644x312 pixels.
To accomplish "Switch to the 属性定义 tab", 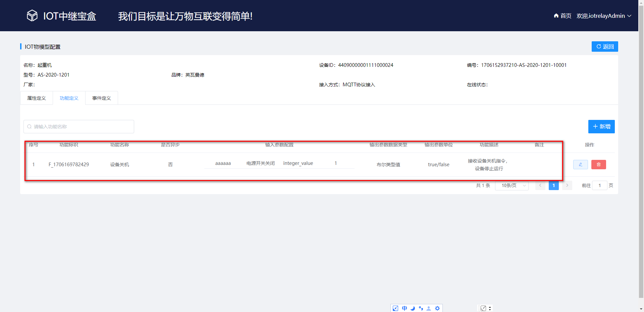I will click(37, 98).
